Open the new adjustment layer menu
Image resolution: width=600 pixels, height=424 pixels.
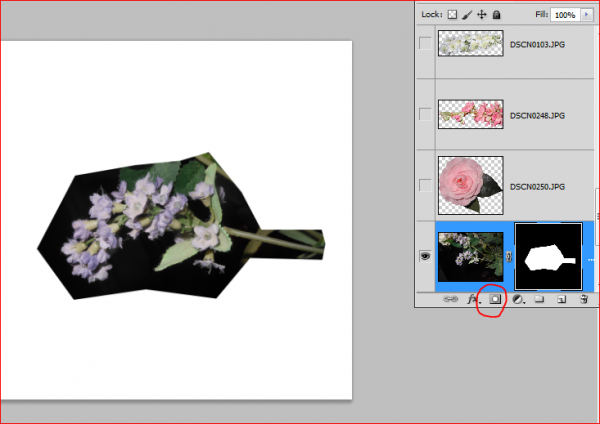518,299
